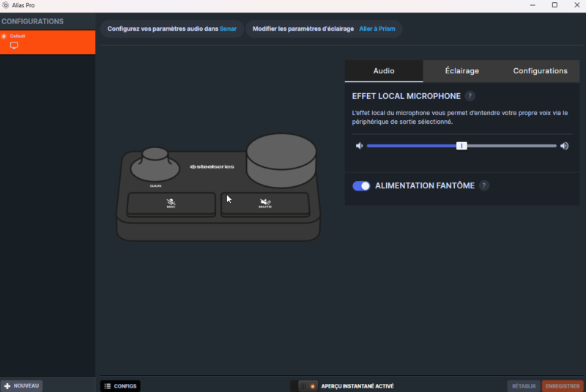Select the Default configuration radio button

pyautogui.click(x=4, y=36)
